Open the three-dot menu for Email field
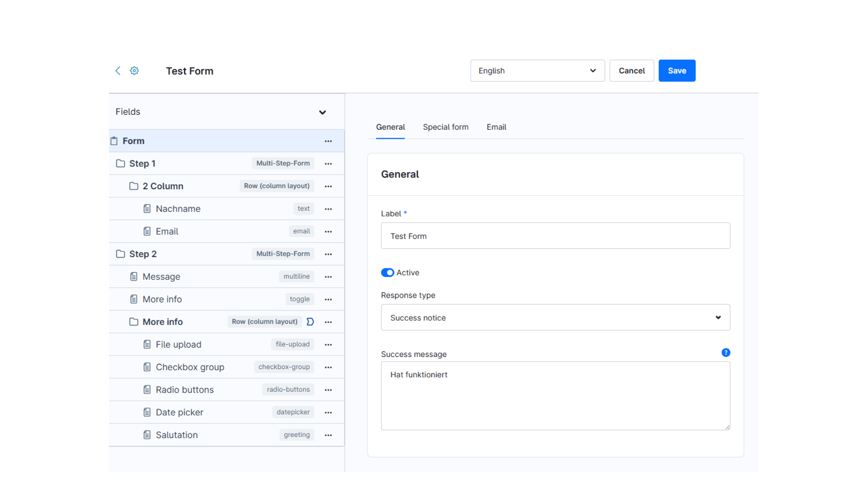This screenshot has width=868, height=488. 328,232
